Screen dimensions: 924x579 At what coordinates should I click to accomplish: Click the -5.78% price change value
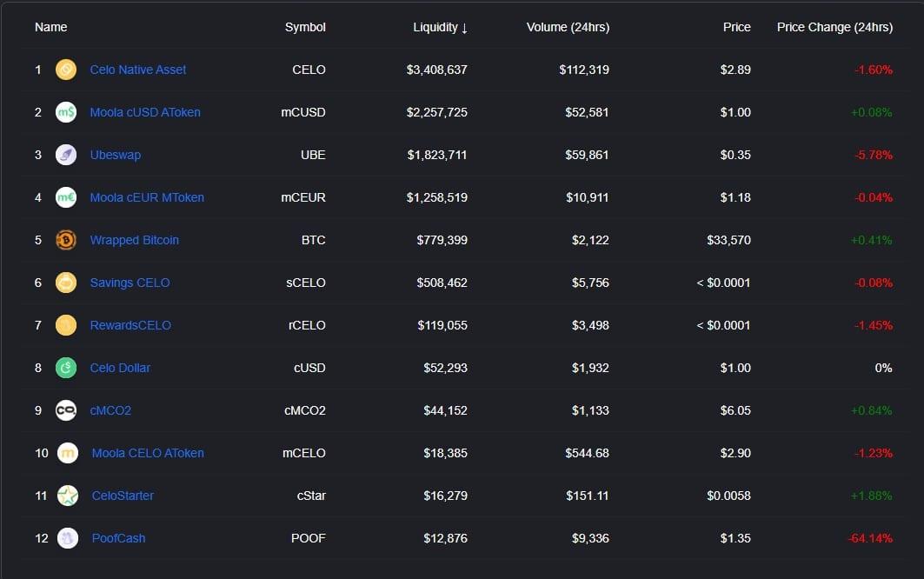tap(874, 155)
